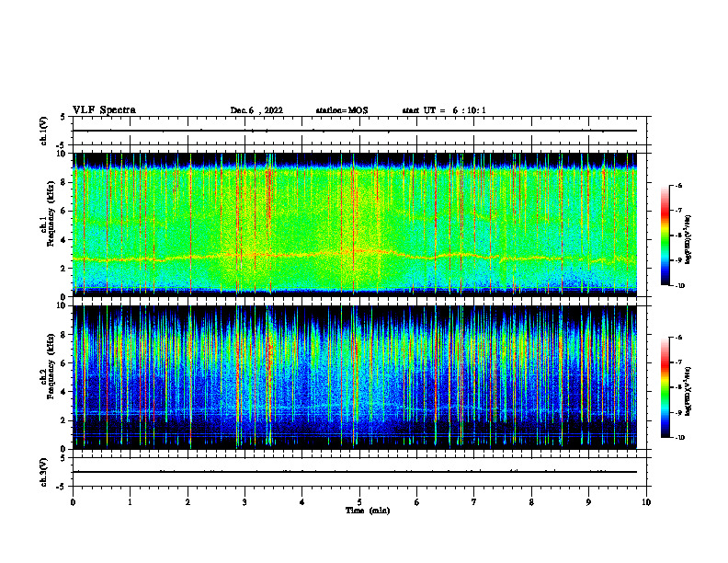
Task: Click time axis tick label "5"
Action: 359,502
